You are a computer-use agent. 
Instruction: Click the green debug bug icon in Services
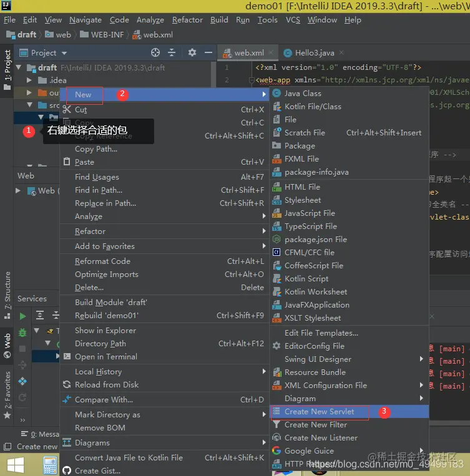click(22, 333)
